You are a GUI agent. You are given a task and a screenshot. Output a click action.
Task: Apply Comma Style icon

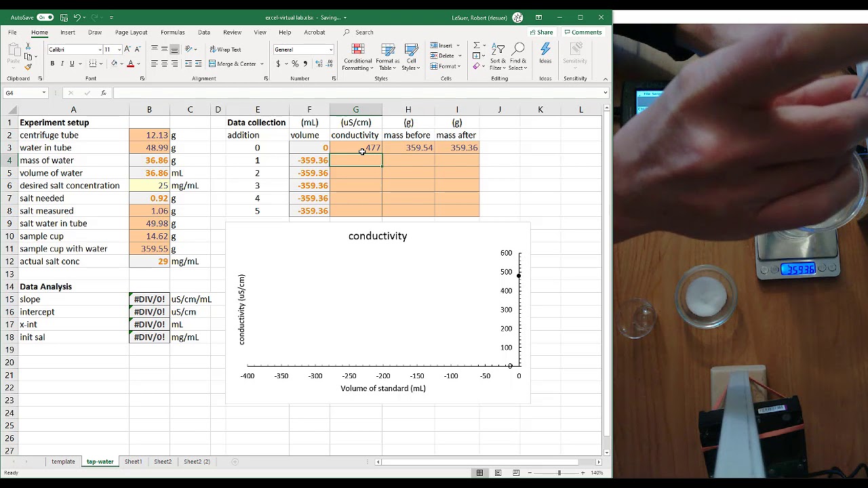pyautogui.click(x=305, y=64)
